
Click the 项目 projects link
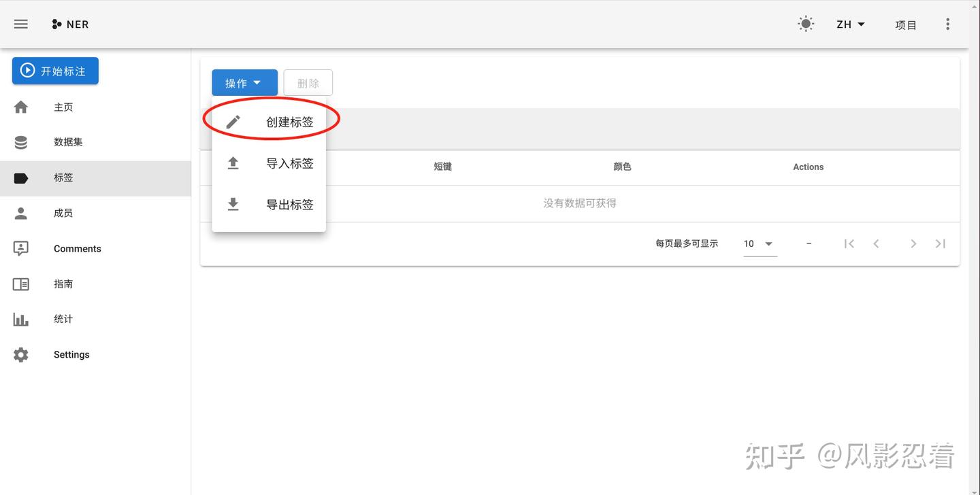point(906,24)
